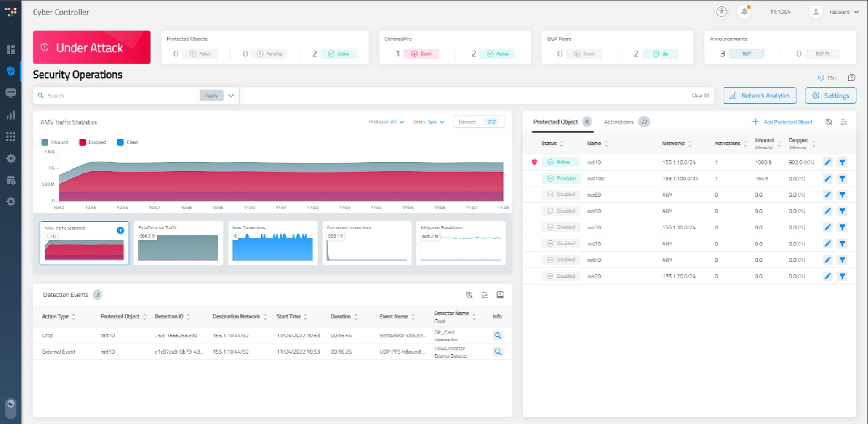Open the help document icon near 15m
This screenshot has width=868, height=424.
852,77
